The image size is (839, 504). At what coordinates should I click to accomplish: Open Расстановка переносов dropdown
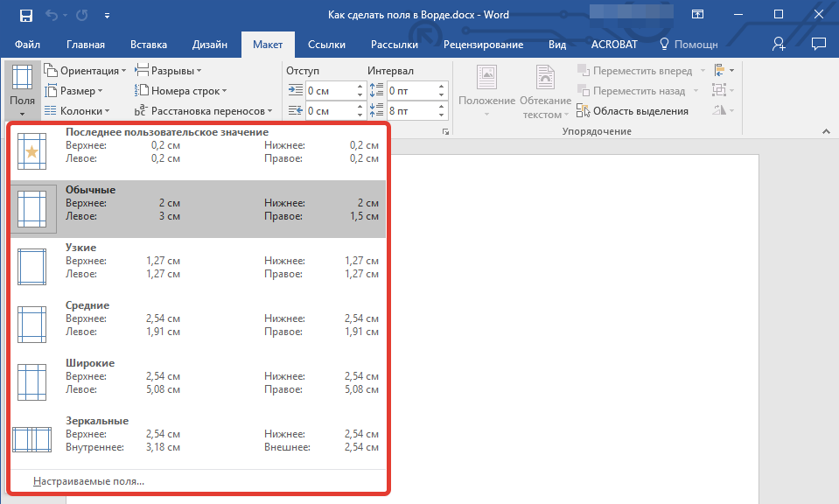click(203, 111)
